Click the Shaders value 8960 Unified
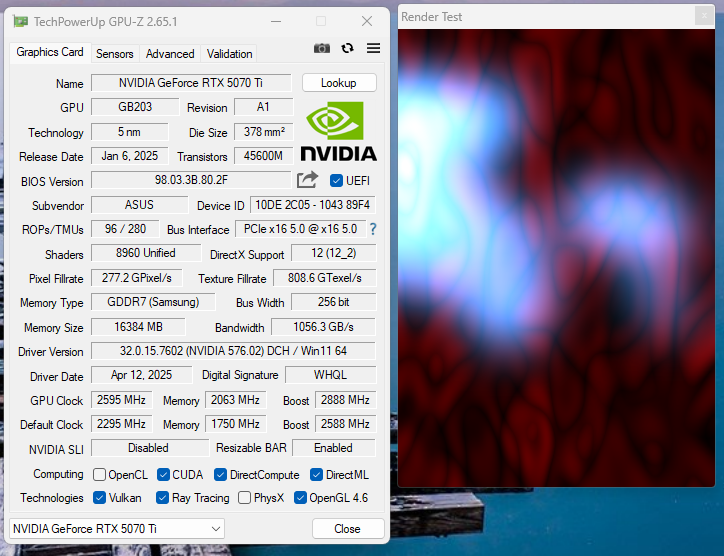The height and width of the screenshot is (556, 724). point(146,253)
